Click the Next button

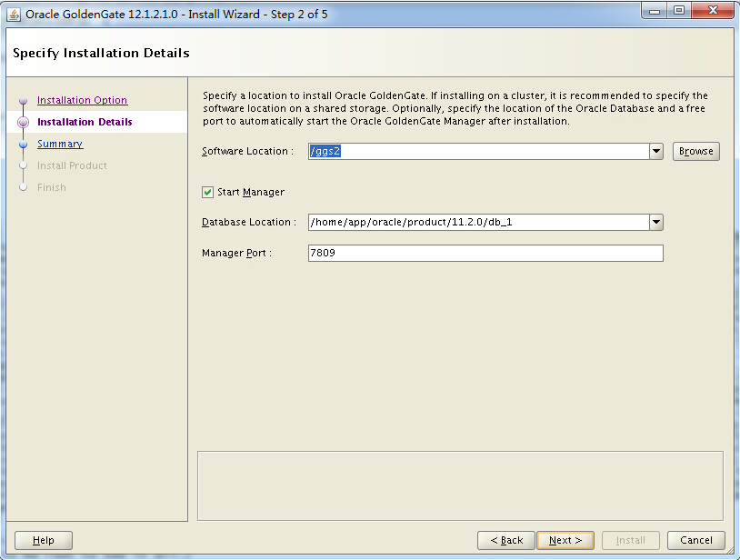(x=565, y=540)
